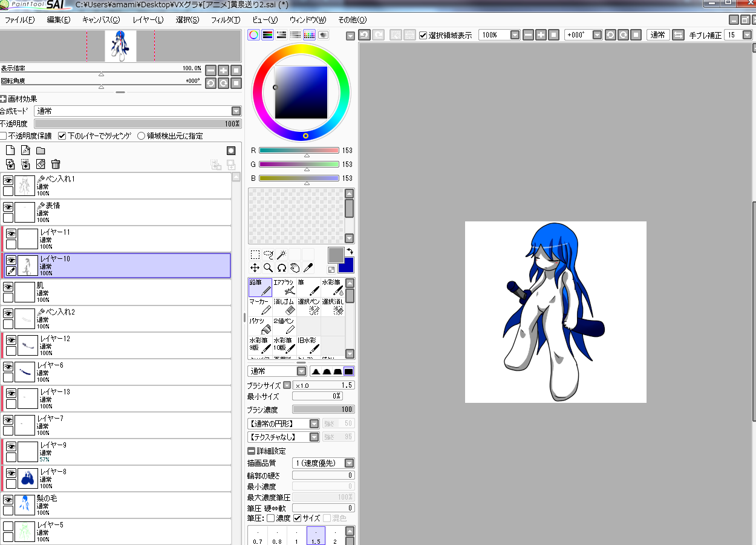Select the 2値ペン binary pen tool
Screen dimensions: 756x545
tap(284, 326)
